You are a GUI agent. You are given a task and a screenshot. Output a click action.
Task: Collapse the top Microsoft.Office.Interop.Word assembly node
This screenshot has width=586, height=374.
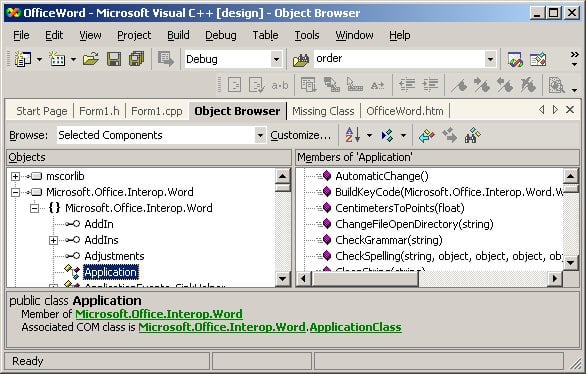click(x=15, y=192)
